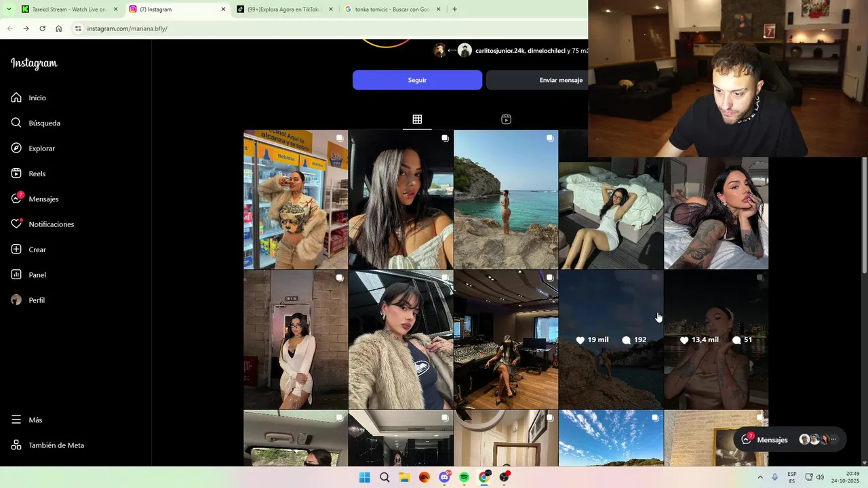Open Panel dashboard item
Screen dimensions: 868x488
(x=28, y=274)
